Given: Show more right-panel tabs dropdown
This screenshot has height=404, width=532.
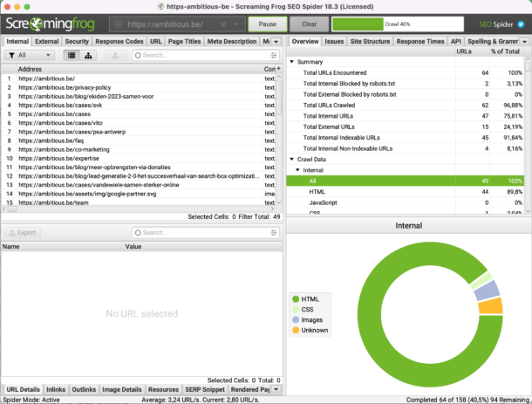Looking at the screenshot, I should coord(524,41).
